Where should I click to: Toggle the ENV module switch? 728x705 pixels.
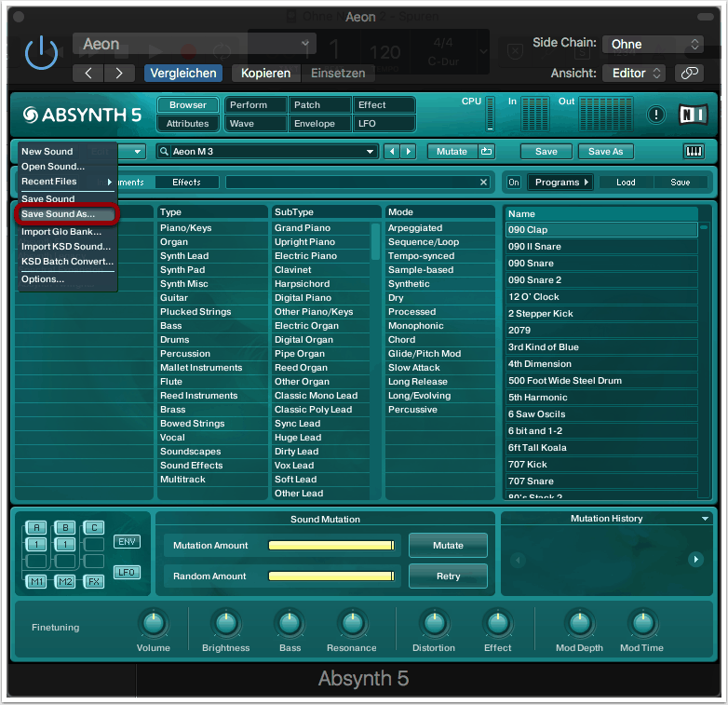127,541
